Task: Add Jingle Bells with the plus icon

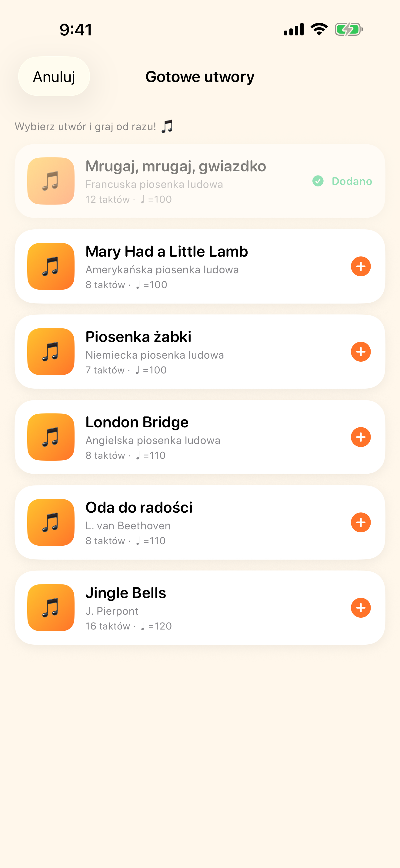Action: click(x=361, y=607)
